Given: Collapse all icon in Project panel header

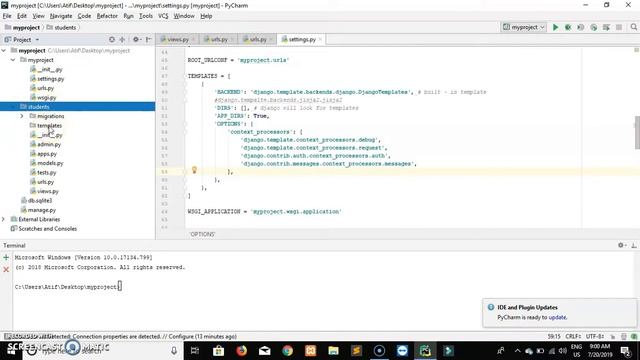Looking at the screenshot, I should click(122, 40).
